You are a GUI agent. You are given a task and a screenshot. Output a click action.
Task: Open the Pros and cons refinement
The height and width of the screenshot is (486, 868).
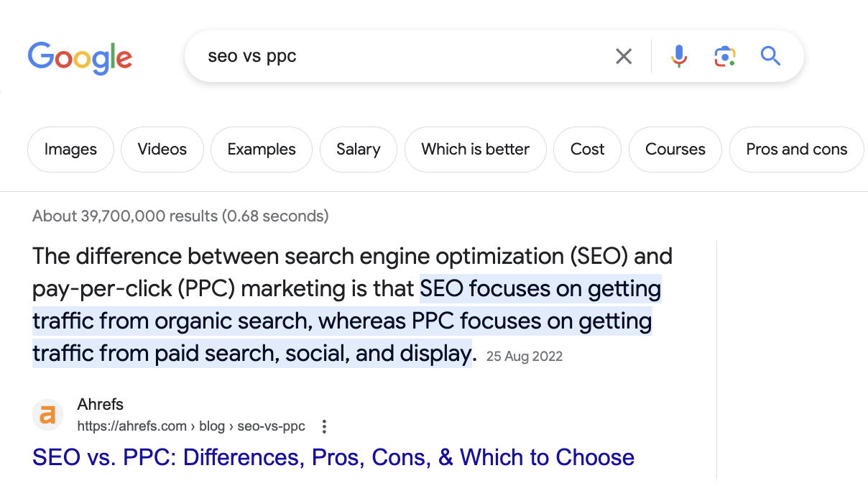[796, 149]
